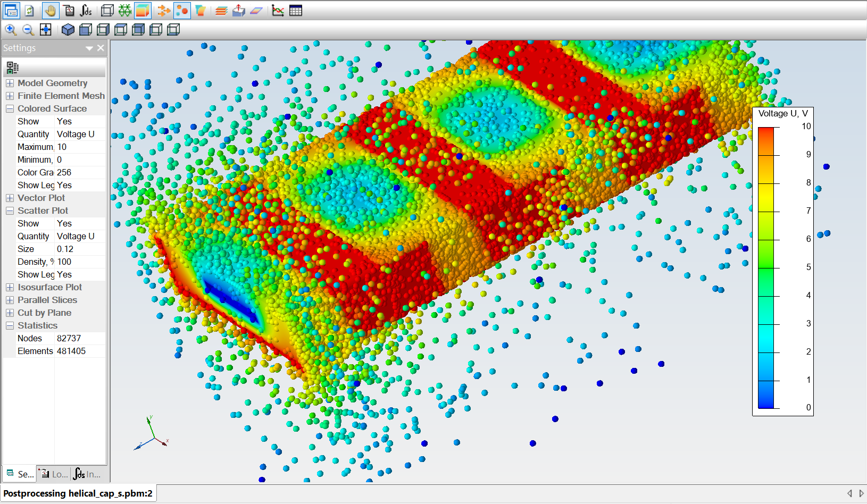Click the integral calculator toolbar icon
The height and width of the screenshot is (504, 867).
coord(86,11)
